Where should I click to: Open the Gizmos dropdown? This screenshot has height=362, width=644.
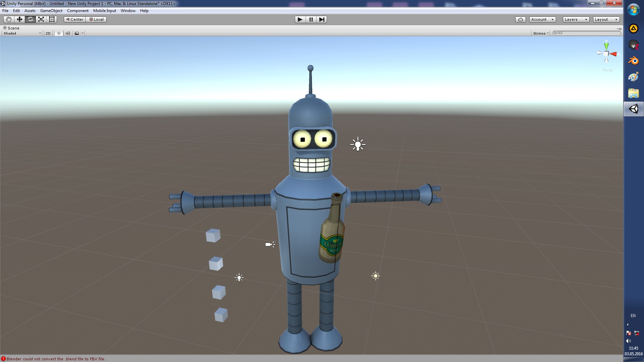click(541, 33)
